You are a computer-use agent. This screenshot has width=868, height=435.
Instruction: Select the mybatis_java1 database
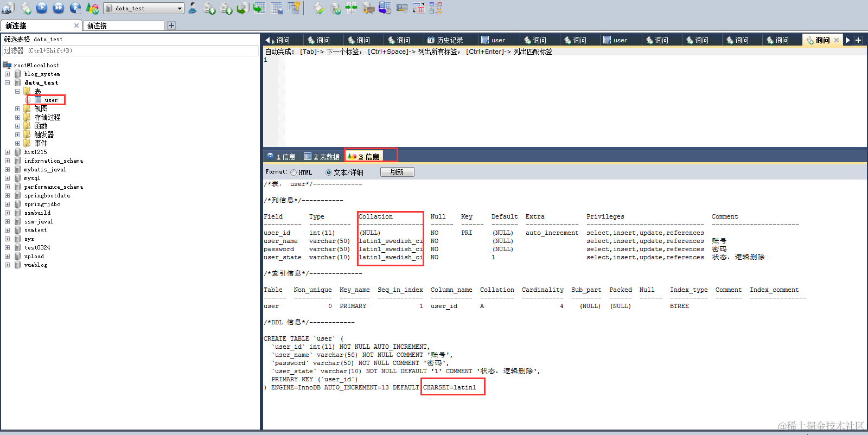pos(45,169)
